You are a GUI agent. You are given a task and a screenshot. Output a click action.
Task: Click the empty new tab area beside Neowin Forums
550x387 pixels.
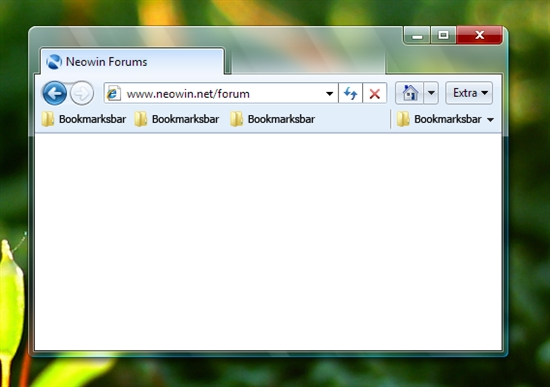coord(308,62)
